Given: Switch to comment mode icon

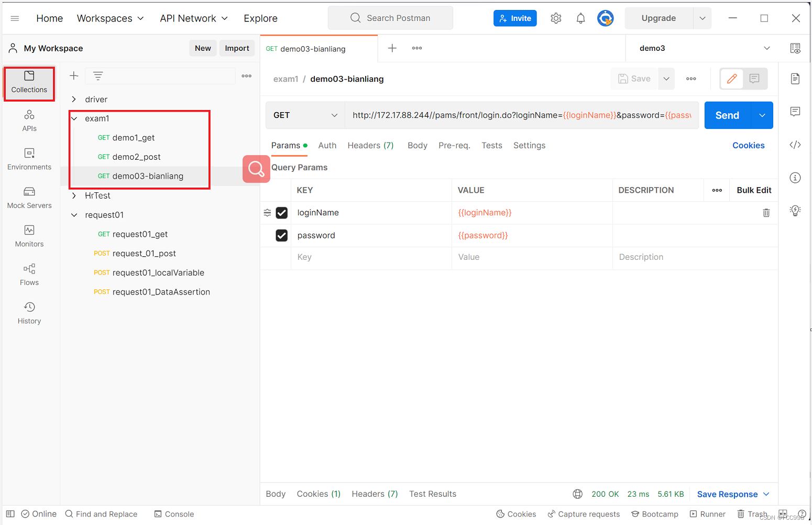Looking at the screenshot, I should tap(754, 79).
